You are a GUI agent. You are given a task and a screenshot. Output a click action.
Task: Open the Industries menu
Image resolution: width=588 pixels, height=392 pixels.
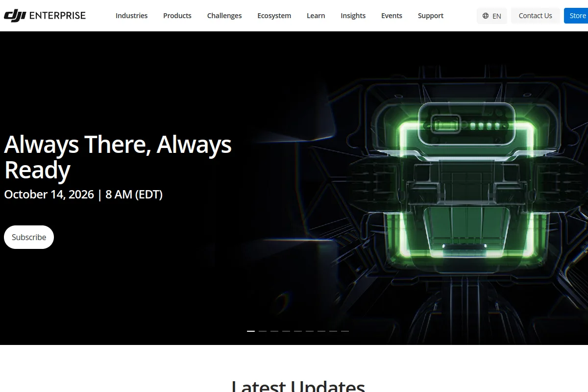pyautogui.click(x=131, y=16)
